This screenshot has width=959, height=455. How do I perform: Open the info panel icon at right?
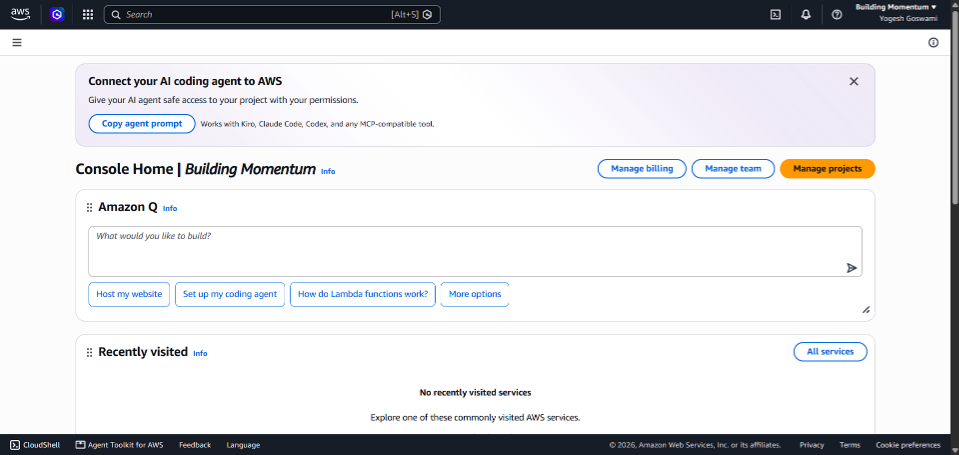point(933,42)
